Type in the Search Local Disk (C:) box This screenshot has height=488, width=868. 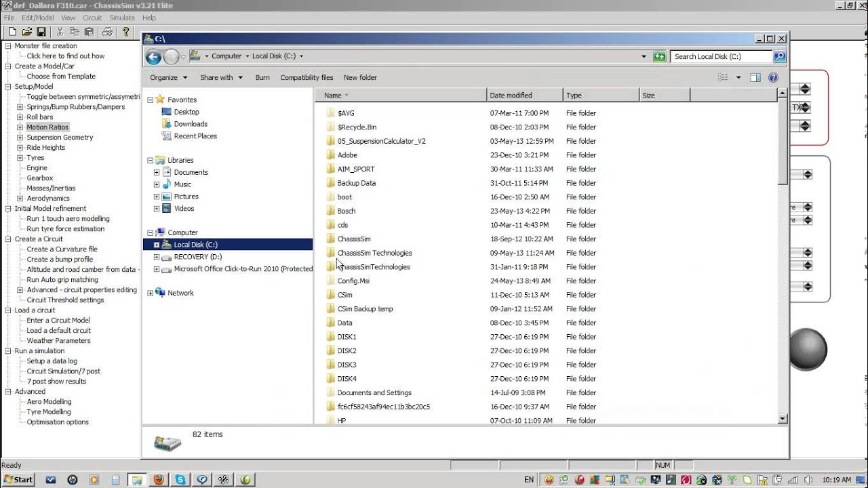tap(722, 56)
